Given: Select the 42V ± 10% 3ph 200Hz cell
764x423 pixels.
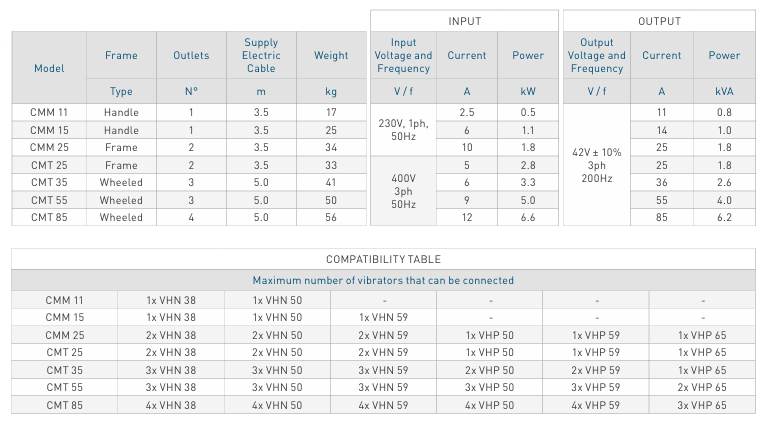Looking at the screenshot, I should coord(597,165).
